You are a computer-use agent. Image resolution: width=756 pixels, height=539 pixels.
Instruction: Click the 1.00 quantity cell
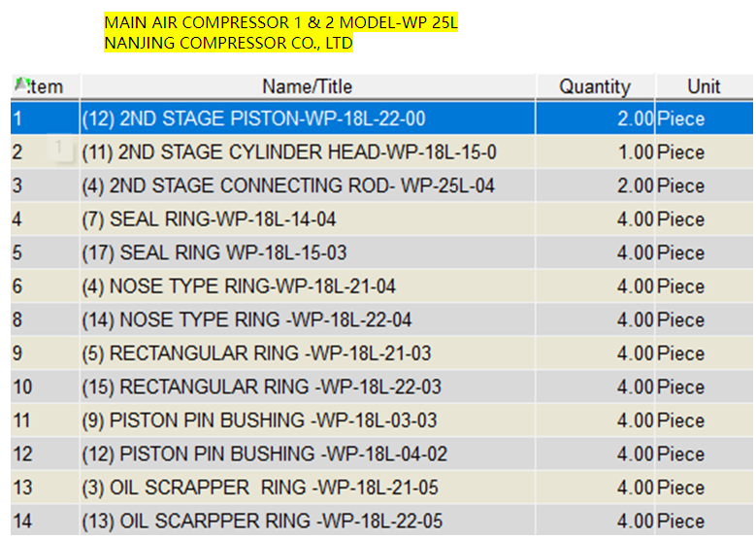[x=633, y=152]
